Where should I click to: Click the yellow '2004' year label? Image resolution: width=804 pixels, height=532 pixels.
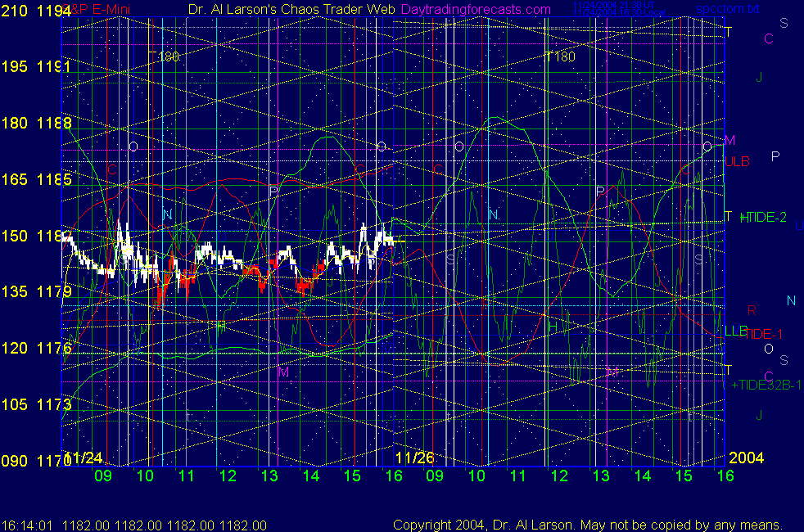pyautogui.click(x=746, y=458)
